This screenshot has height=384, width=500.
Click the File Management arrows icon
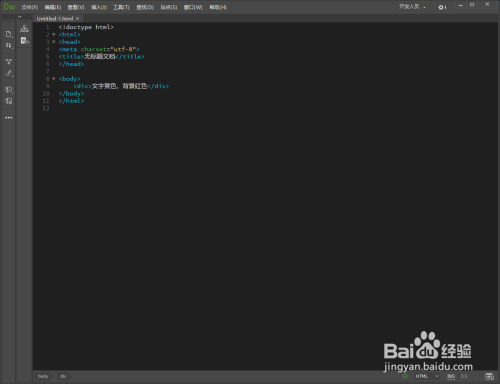coord(9,45)
